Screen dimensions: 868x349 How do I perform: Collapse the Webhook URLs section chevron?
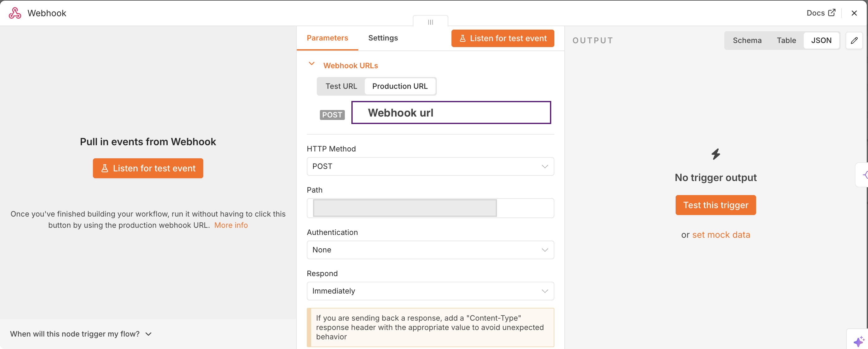point(312,64)
